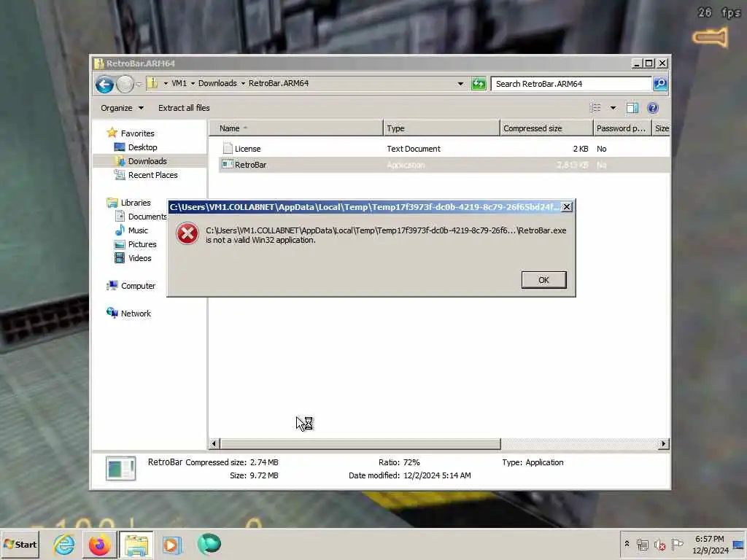Open Computer in the navigation pane
Image resolution: width=747 pixels, height=560 pixels.
click(x=138, y=286)
